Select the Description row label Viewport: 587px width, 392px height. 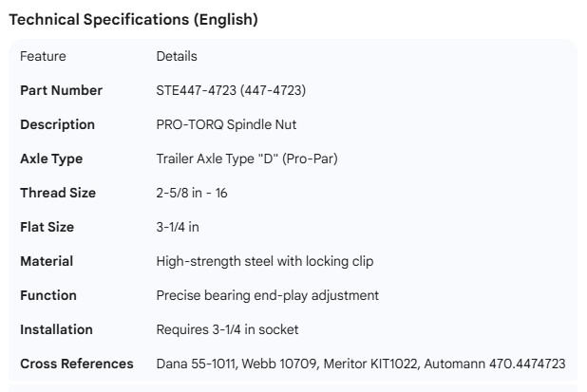pos(57,124)
